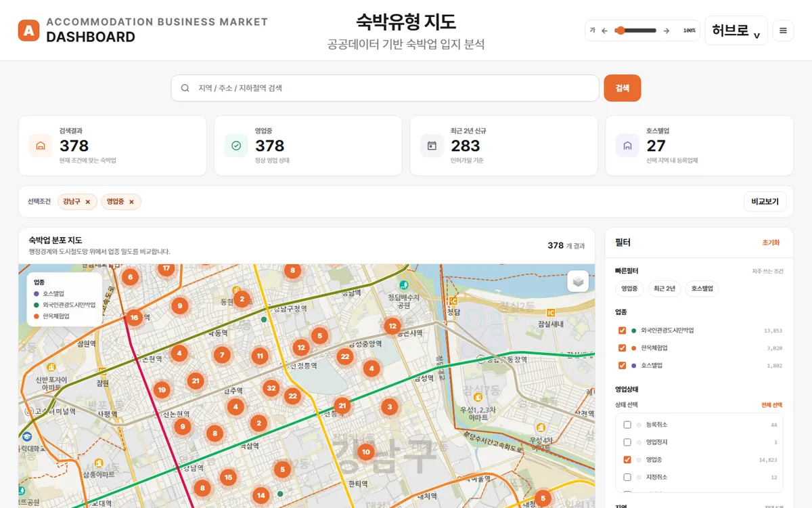The height and width of the screenshot is (508, 812).
Task: Increase font size with the right arrow
Action: tap(667, 30)
